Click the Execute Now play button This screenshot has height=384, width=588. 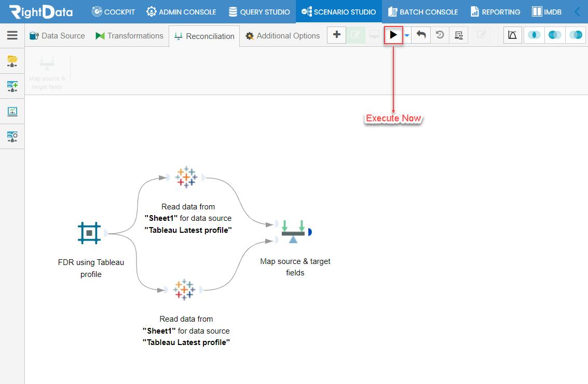click(393, 35)
